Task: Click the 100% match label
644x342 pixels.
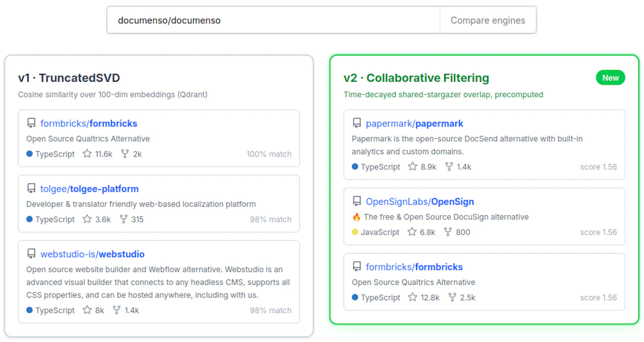Action: click(269, 154)
